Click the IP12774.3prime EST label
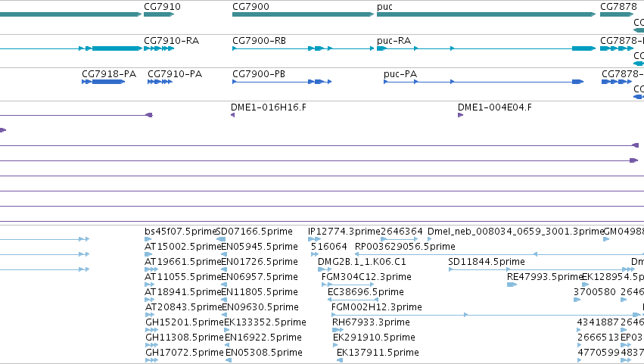 click(344, 232)
